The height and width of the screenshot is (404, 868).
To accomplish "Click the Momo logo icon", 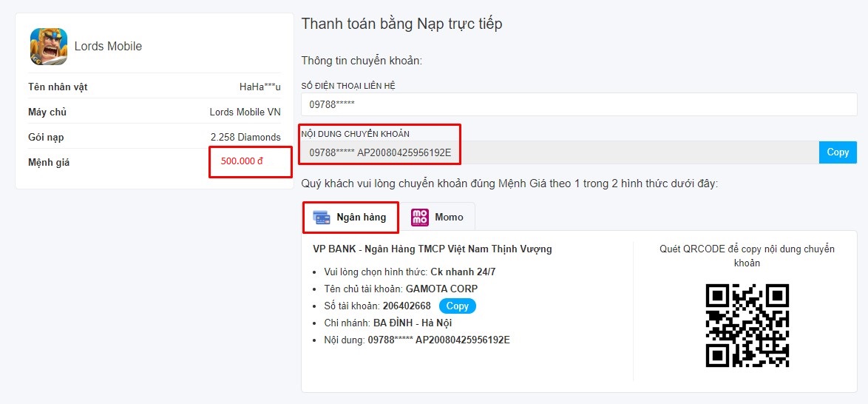I will point(420,218).
